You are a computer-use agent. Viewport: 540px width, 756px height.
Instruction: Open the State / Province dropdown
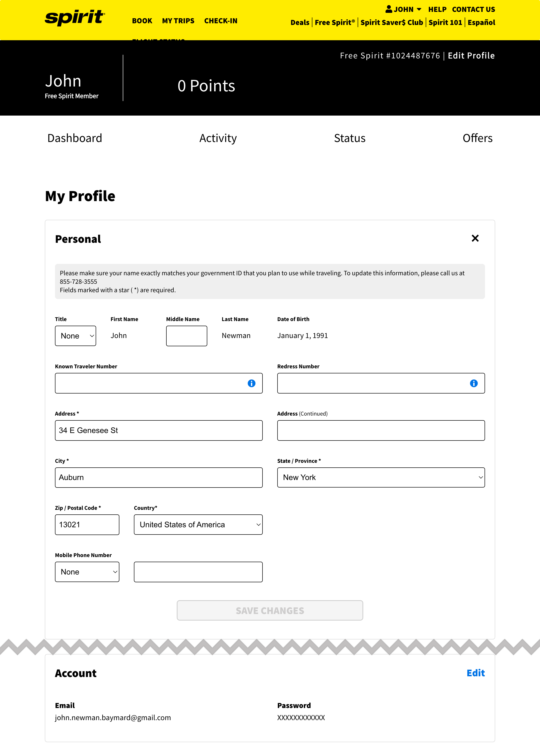(x=381, y=477)
